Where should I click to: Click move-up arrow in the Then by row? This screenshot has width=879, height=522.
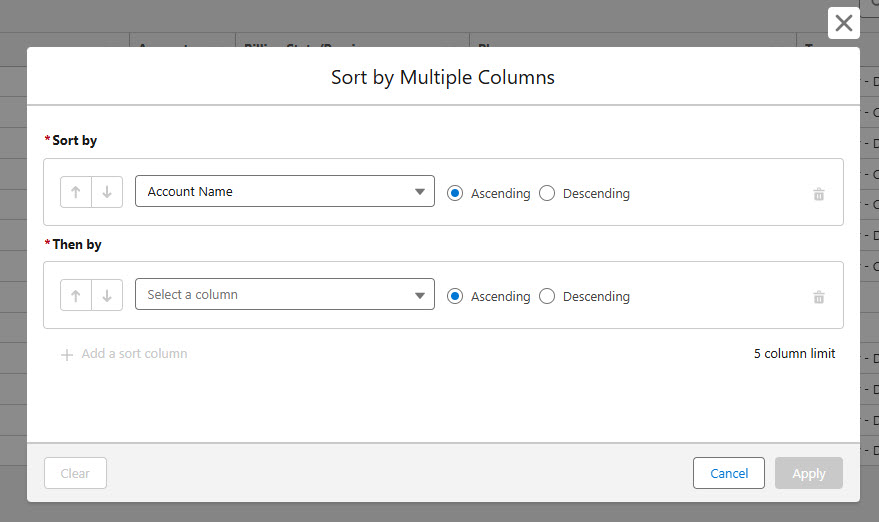click(x=76, y=295)
